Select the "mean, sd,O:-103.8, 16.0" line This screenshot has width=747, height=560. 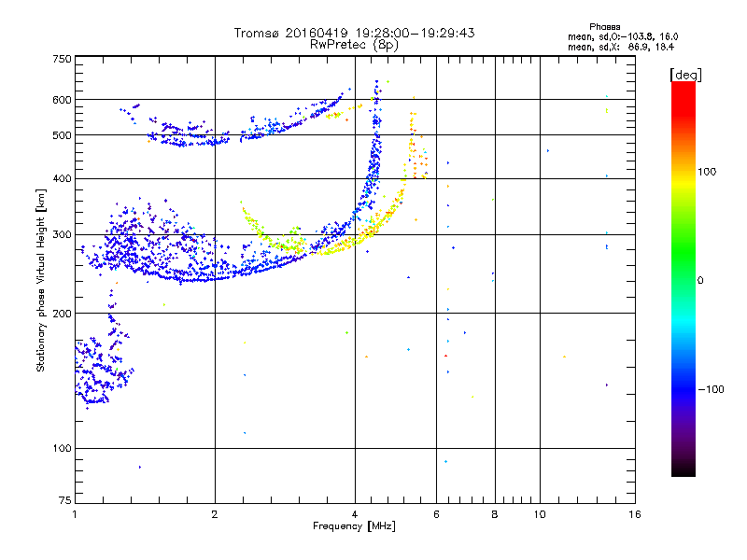coord(623,36)
